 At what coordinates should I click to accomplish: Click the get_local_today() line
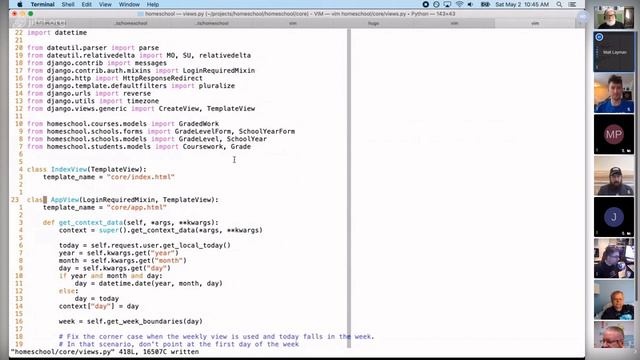point(145,245)
